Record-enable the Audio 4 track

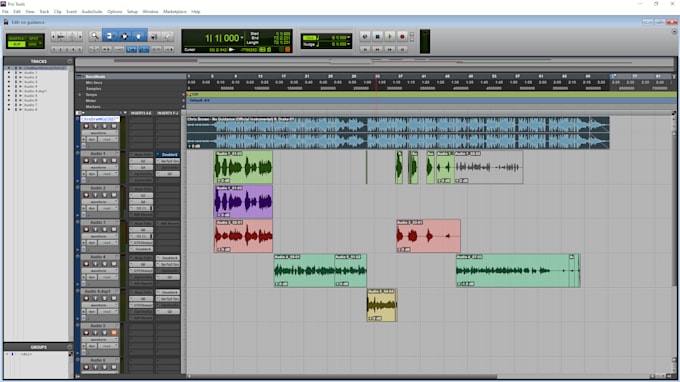coord(86,264)
